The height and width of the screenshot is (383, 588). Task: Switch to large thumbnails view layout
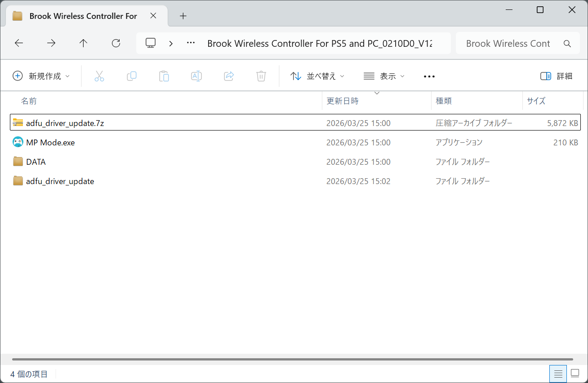pyautogui.click(x=575, y=374)
